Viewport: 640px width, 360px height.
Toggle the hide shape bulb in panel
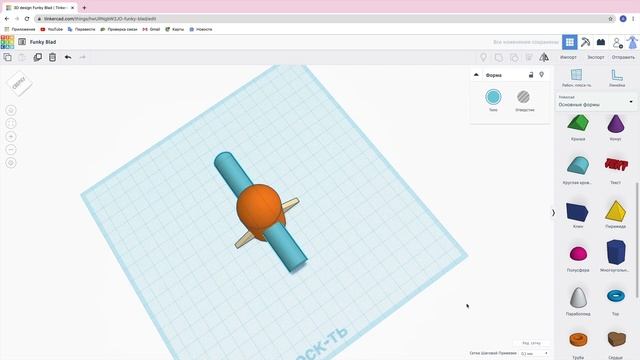coord(542,75)
